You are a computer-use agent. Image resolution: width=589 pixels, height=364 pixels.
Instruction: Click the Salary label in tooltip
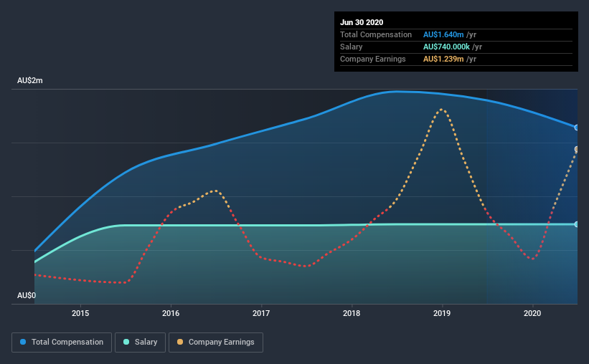pos(352,47)
